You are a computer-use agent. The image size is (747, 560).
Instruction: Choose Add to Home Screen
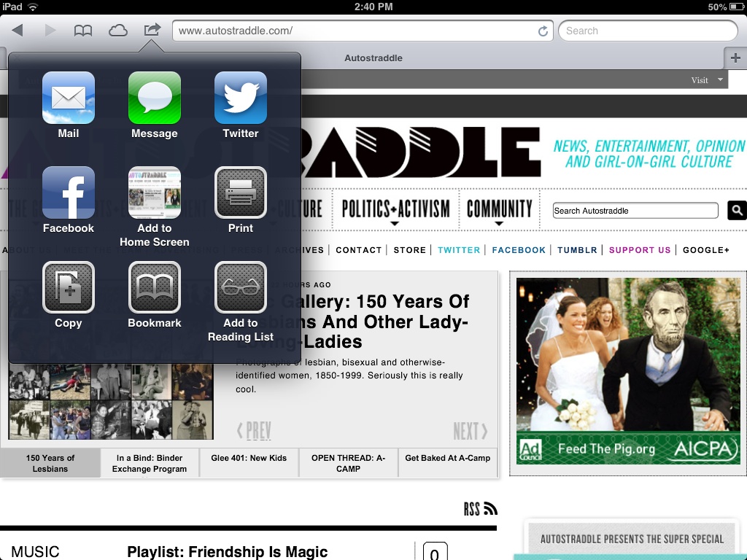(x=154, y=192)
